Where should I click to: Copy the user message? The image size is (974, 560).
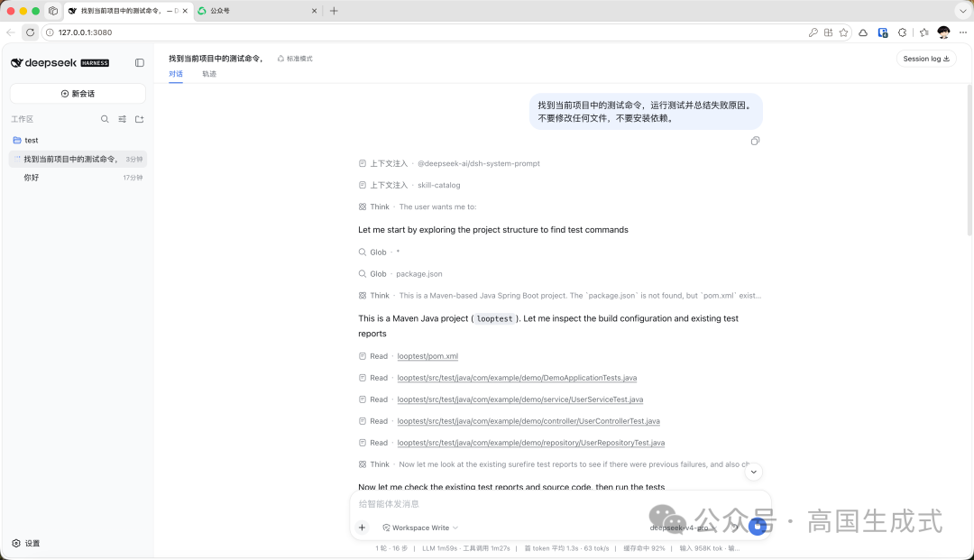[755, 141]
